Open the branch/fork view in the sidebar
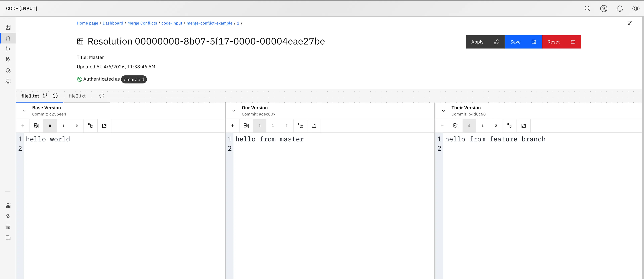This screenshot has width=644, height=279. tap(8, 49)
